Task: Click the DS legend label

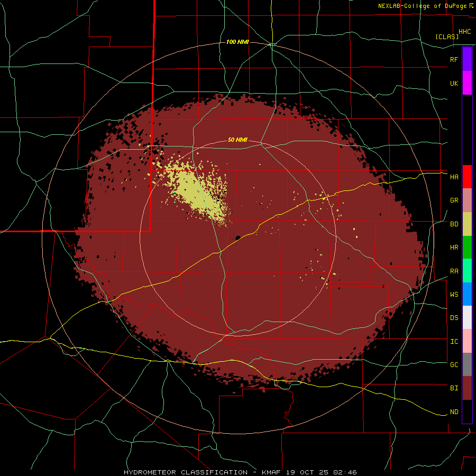Action: point(454,318)
